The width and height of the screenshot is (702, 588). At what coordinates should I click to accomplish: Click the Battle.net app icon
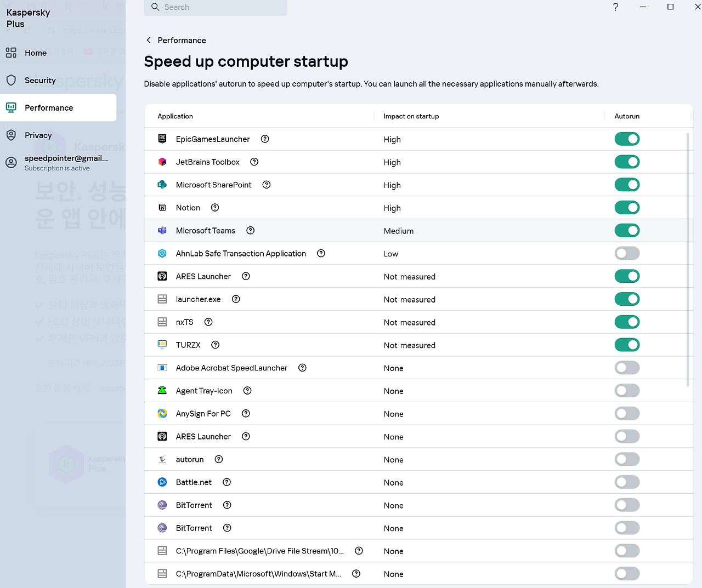click(x=162, y=482)
